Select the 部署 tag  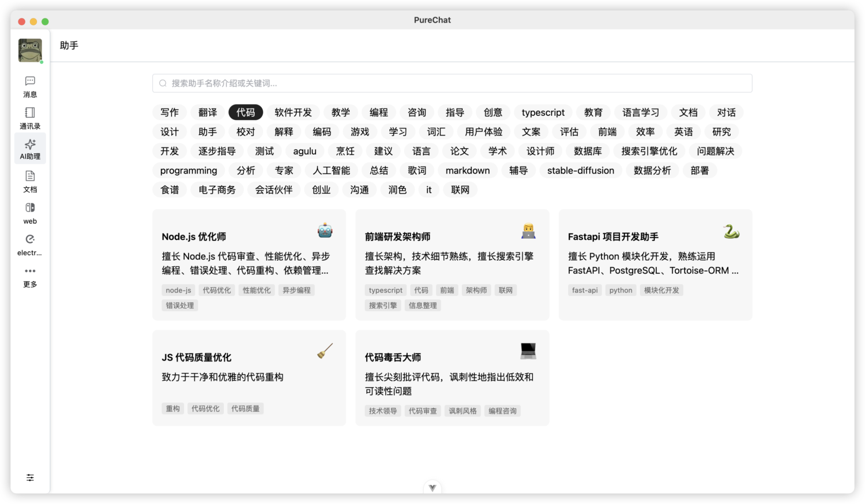[x=699, y=171]
